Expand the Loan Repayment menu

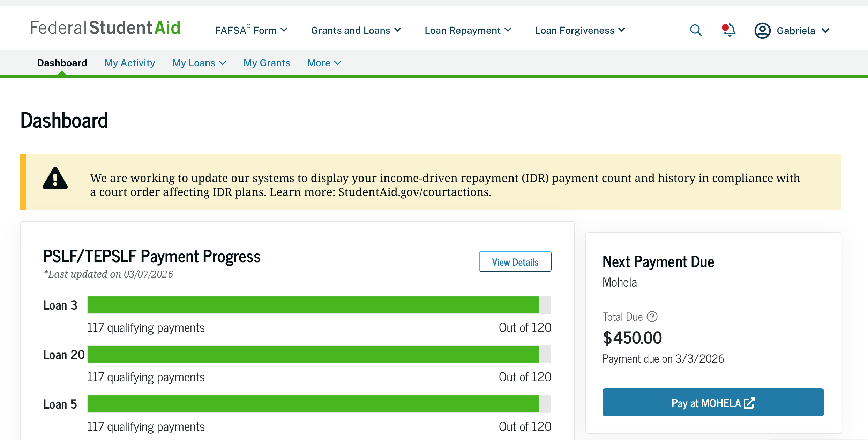pos(468,30)
